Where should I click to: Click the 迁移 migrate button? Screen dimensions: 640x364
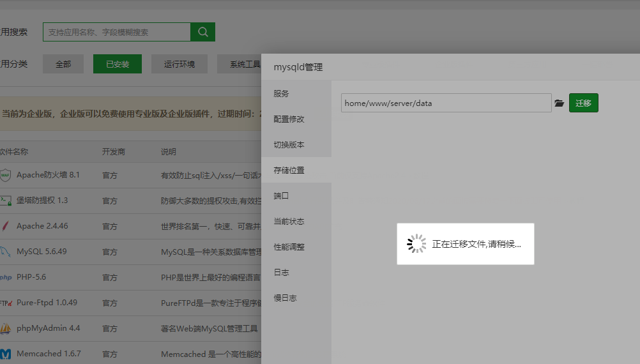tap(584, 103)
